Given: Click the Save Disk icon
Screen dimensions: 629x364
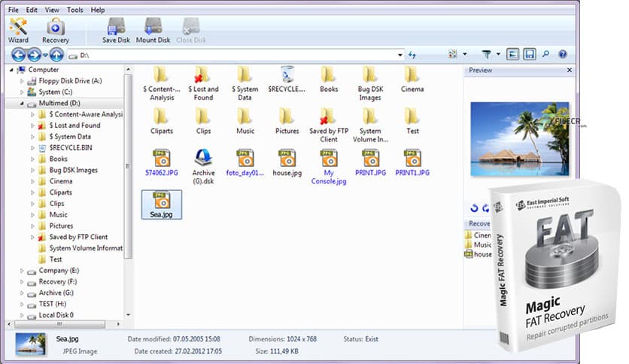Looking at the screenshot, I should point(116,30).
